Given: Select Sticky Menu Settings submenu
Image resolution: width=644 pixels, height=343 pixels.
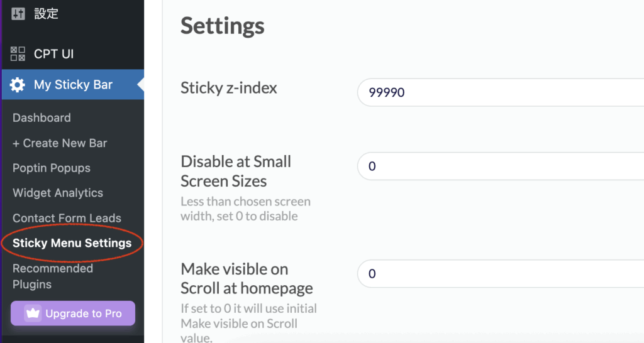Looking at the screenshot, I should [72, 243].
